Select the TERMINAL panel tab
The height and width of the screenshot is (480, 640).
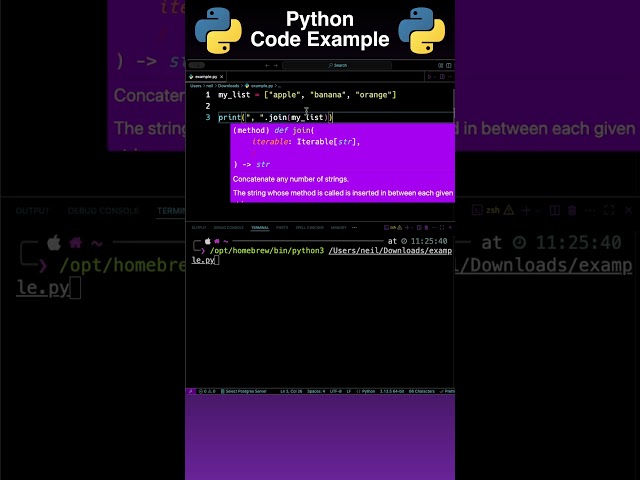[260, 227]
